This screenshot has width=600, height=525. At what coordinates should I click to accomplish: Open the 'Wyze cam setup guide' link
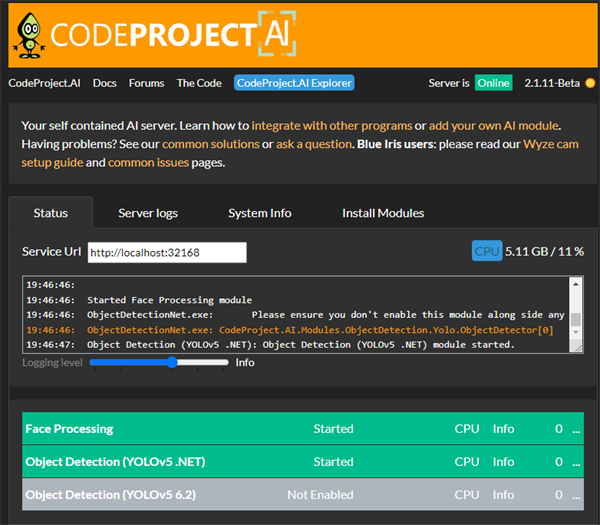click(551, 144)
